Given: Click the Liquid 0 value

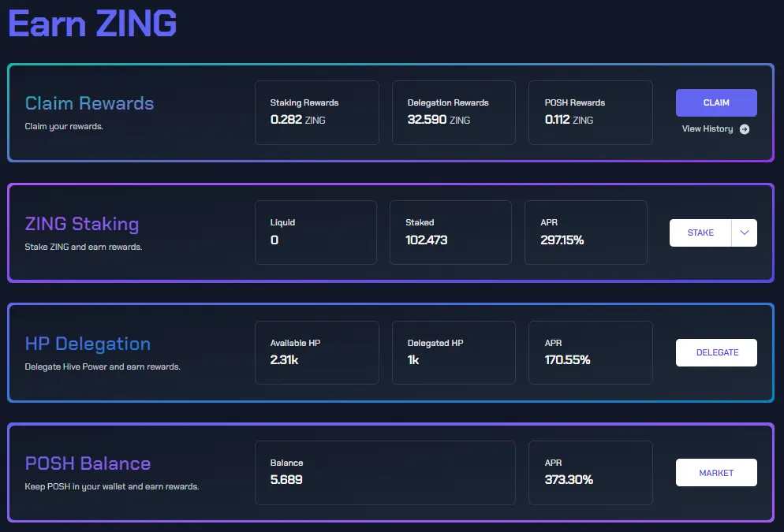Looking at the screenshot, I should coord(274,240).
